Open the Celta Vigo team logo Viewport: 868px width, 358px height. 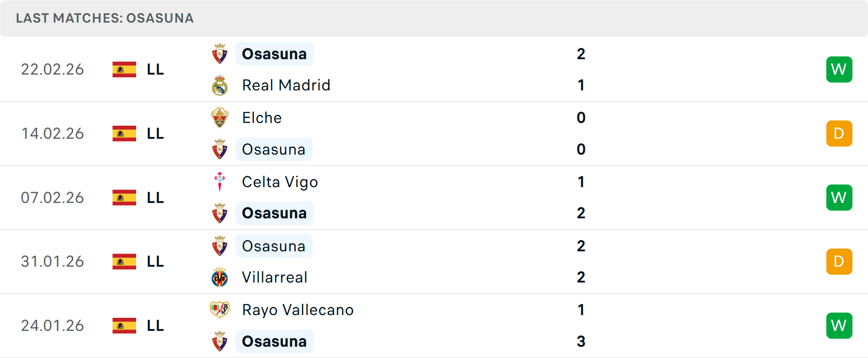(x=220, y=181)
